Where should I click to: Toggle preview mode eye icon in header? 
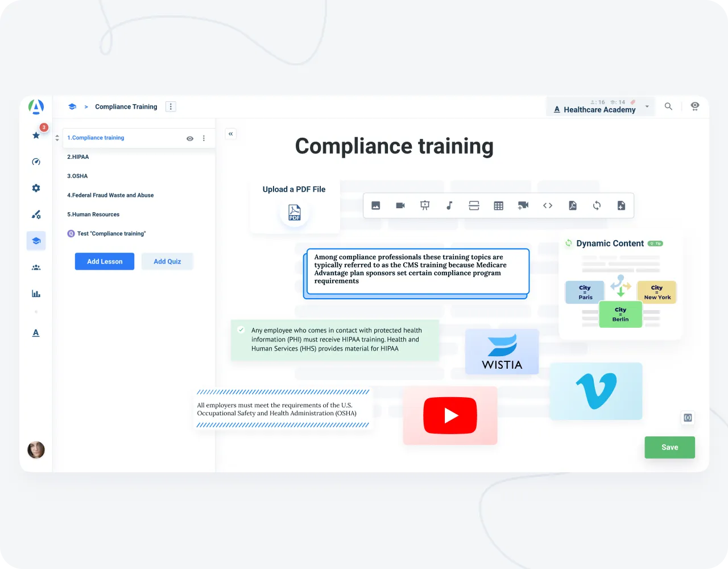(694, 106)
